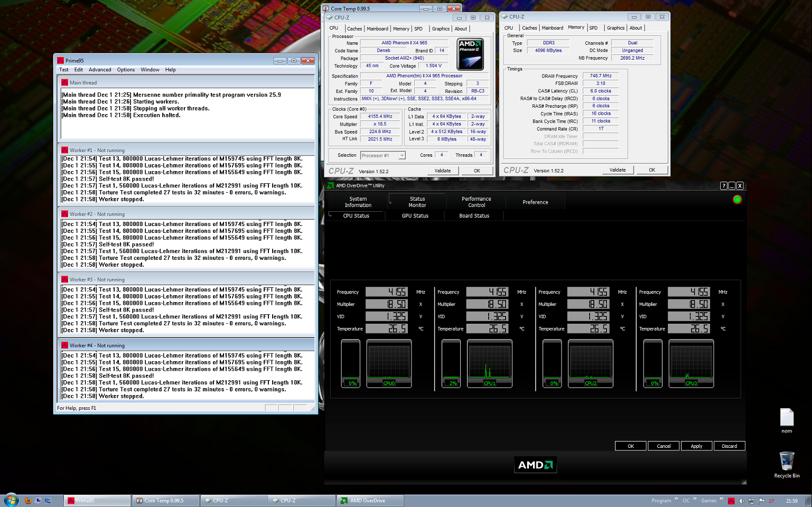Click the AMD OverDrive help question mark

point(723,186)
